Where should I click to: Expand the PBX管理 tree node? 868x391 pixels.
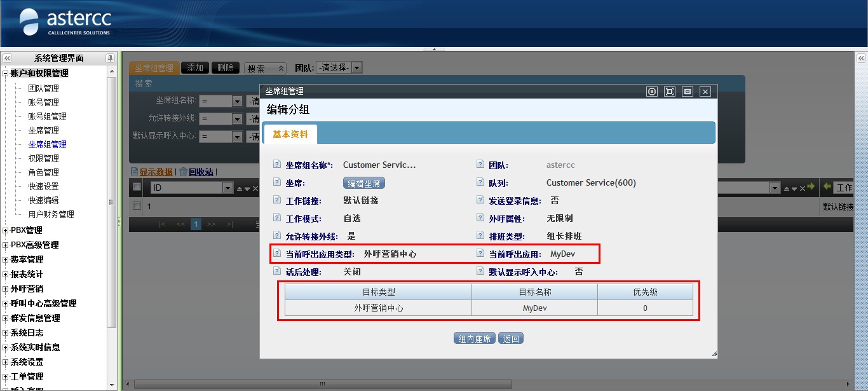click(6, 230)
